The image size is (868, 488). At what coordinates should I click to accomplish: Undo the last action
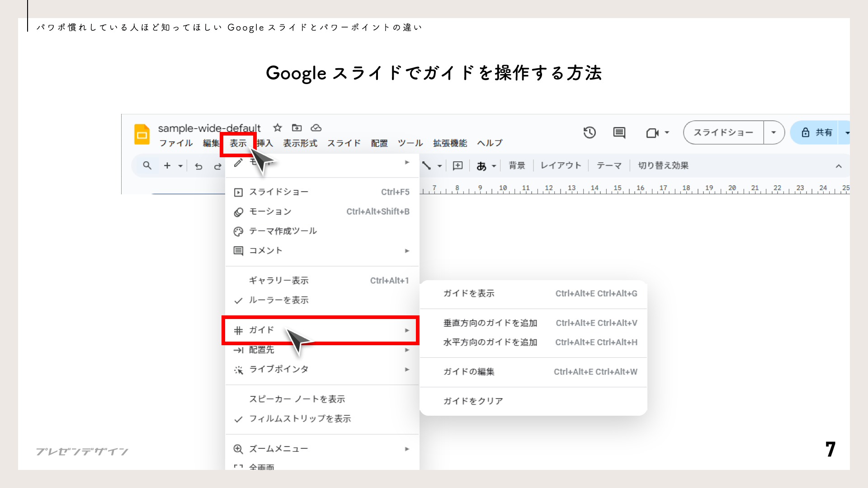[x=198, y=166]
